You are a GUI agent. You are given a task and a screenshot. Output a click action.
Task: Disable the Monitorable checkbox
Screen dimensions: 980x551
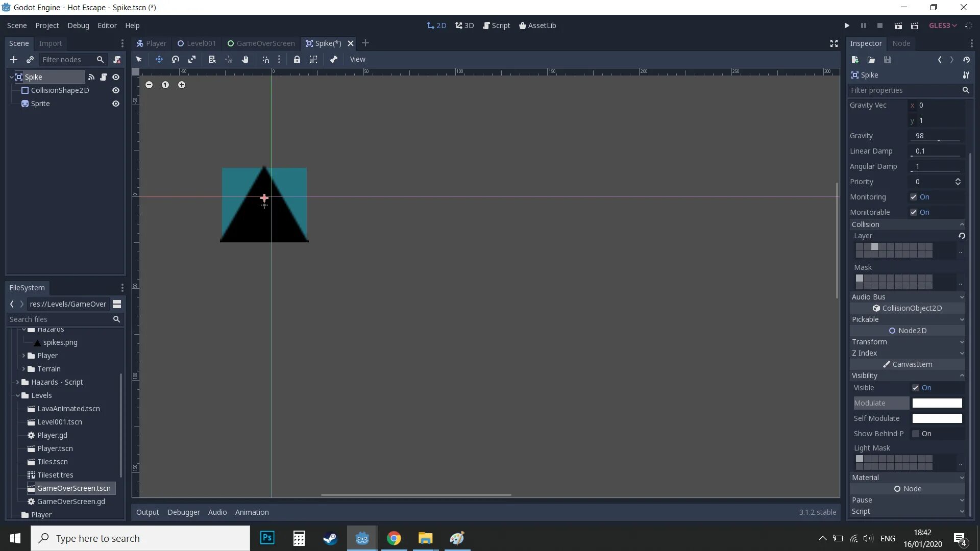point(914,212)
